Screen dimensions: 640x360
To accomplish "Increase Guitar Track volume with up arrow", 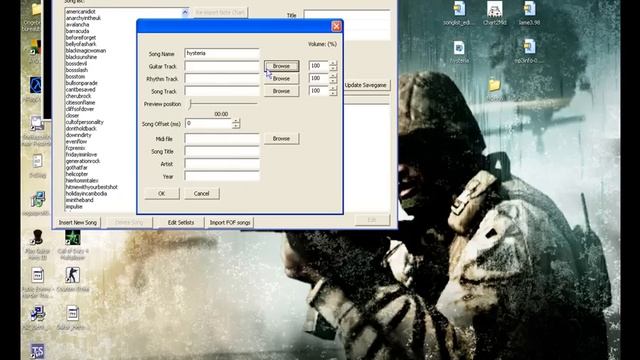I will pyautogui.click(x=333, y=63).
